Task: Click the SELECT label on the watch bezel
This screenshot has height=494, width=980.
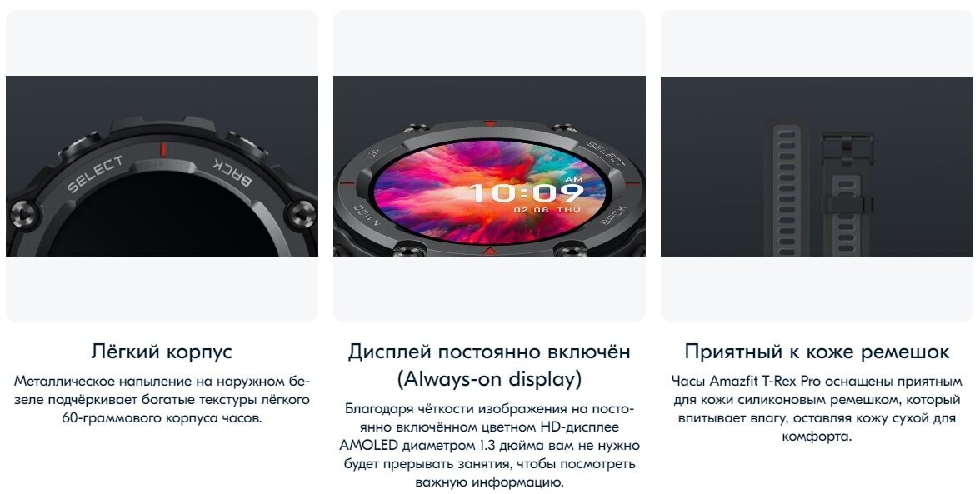Action: [95, 175]
